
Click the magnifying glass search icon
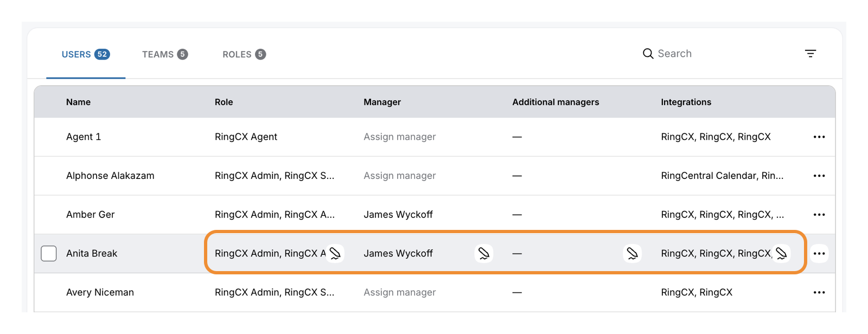pos(648,54)
